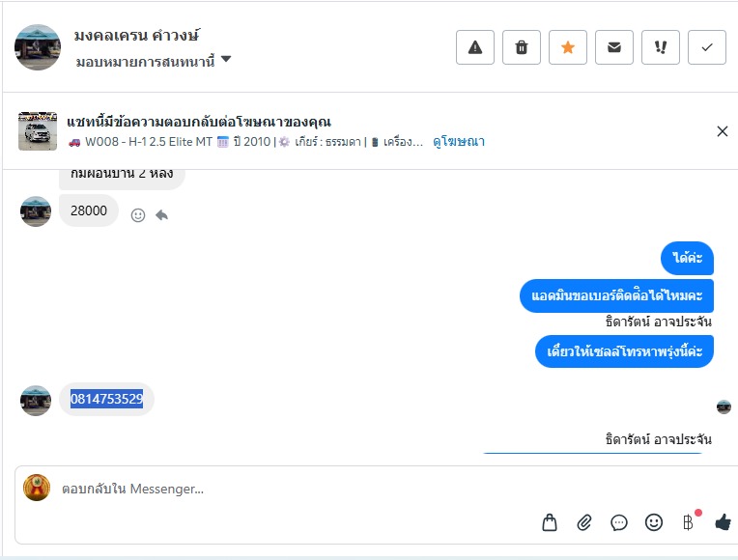Click the double exclamation priority icon
738x560 pixels.
661,47
